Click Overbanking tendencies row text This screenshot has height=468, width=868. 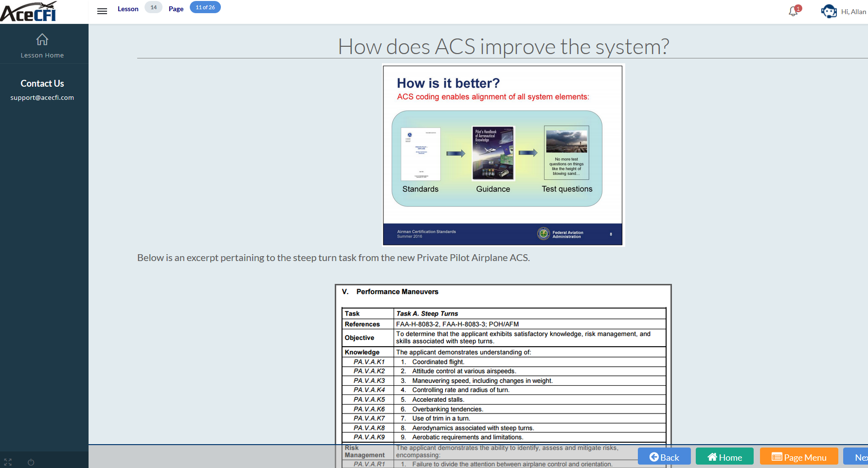(448, 409)
